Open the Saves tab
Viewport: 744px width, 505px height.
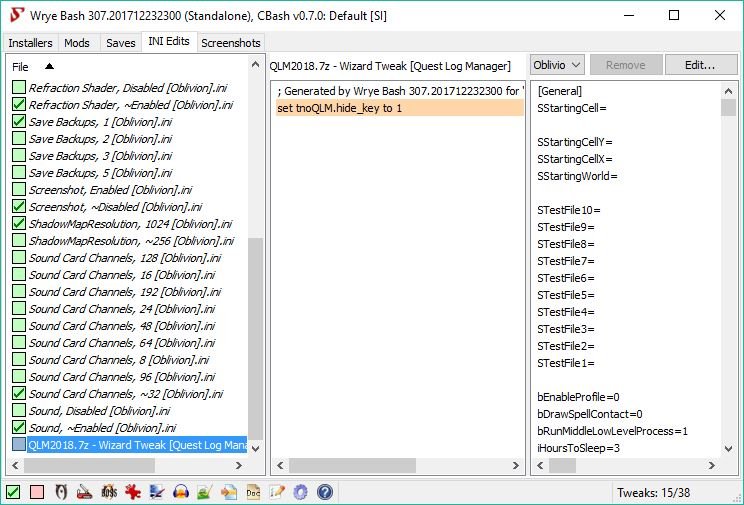coord(121,43)
